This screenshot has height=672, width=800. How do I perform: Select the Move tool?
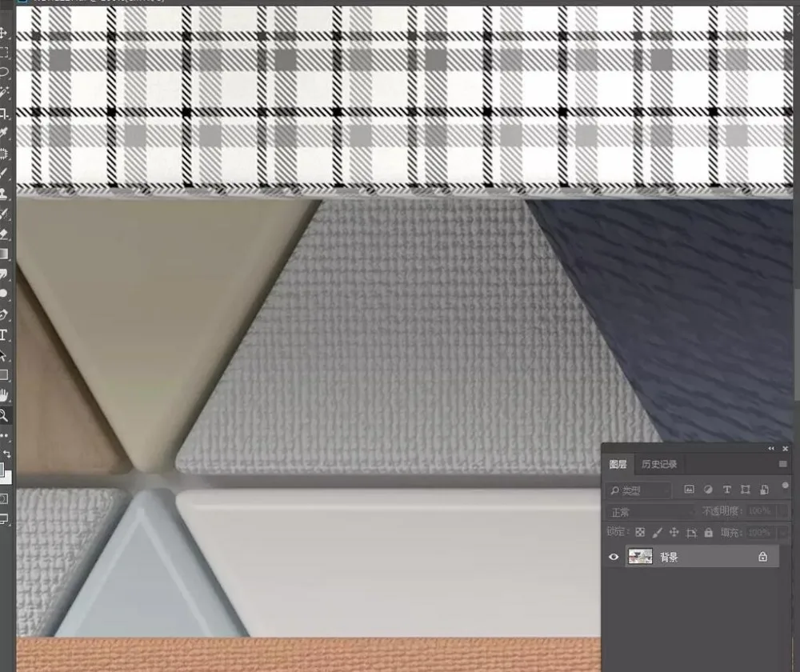(3, 33)
